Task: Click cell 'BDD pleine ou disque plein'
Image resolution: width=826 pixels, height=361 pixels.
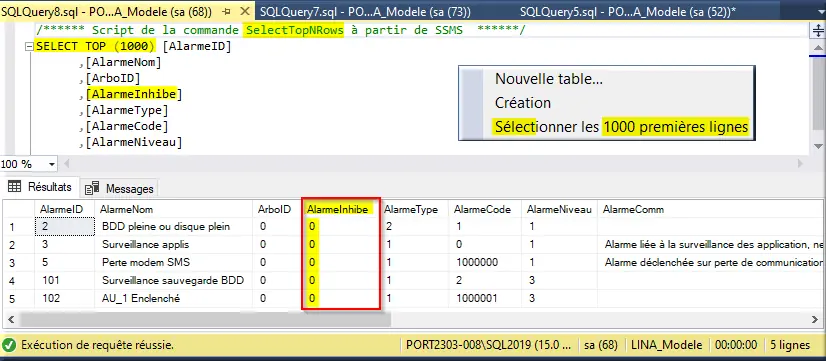Action: (173, 227)
